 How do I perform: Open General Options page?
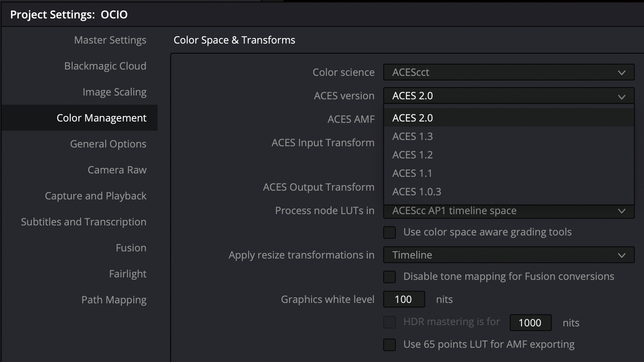[108, 144]
